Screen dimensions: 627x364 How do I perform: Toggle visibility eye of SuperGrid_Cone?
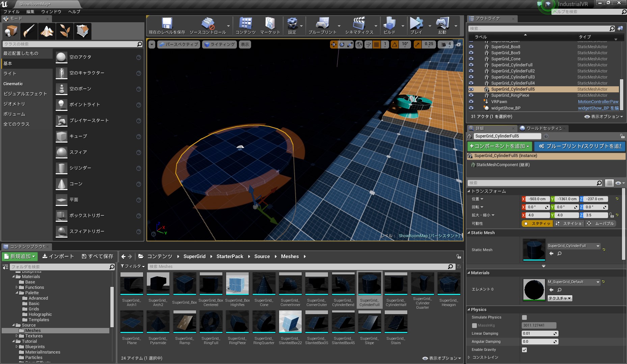coord(471,59)
